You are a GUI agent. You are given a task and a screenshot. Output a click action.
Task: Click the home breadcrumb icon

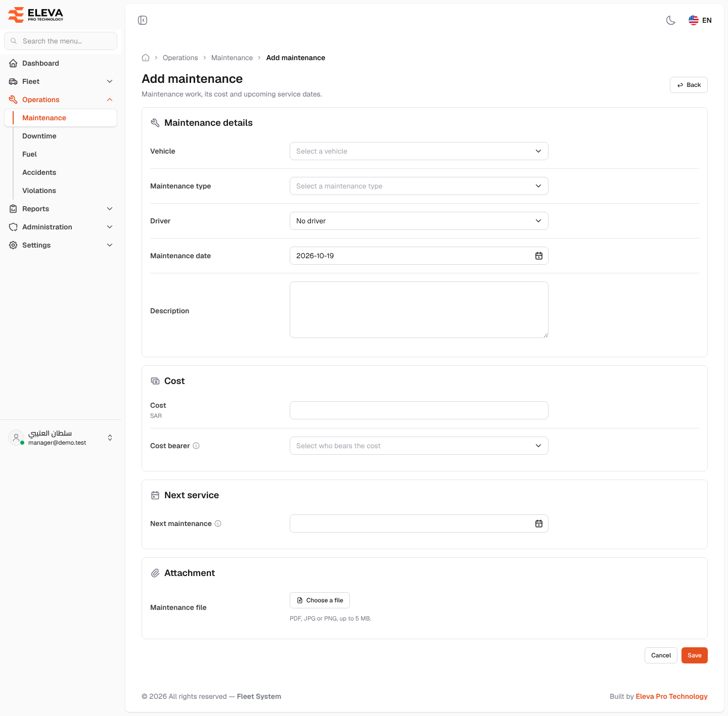(x=146, y=58)
